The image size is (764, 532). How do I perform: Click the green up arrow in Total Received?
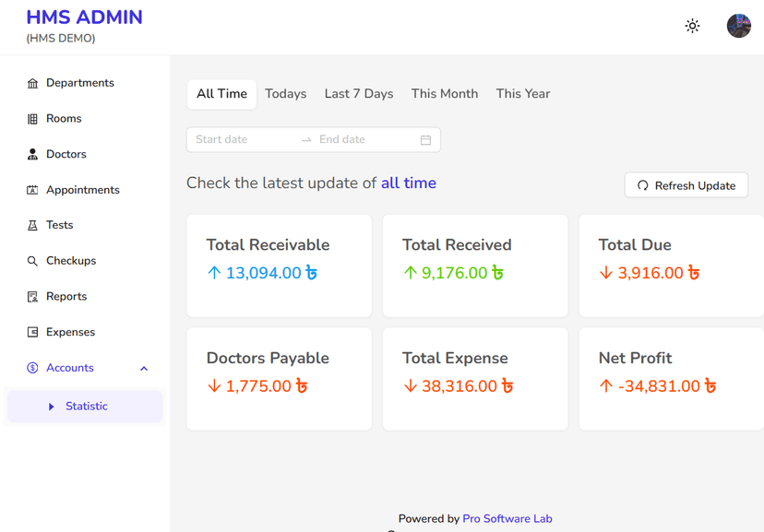(x=411, y=273)
